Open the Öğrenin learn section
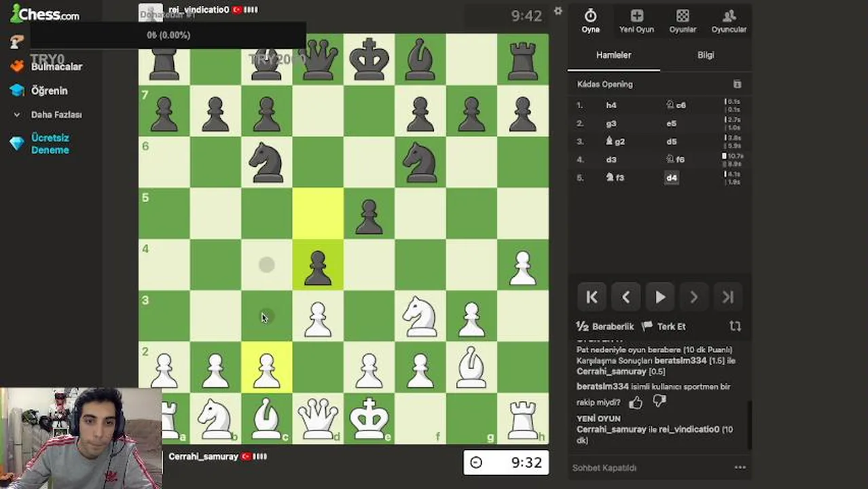 click(49, 90)
